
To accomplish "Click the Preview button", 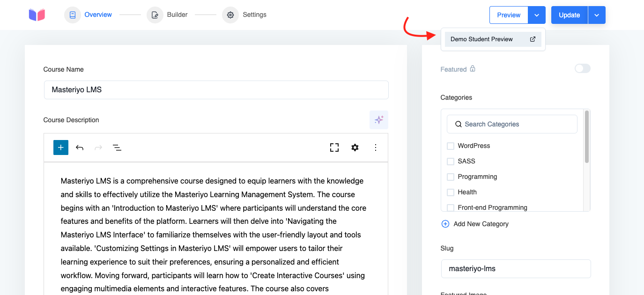I will 509,15.
